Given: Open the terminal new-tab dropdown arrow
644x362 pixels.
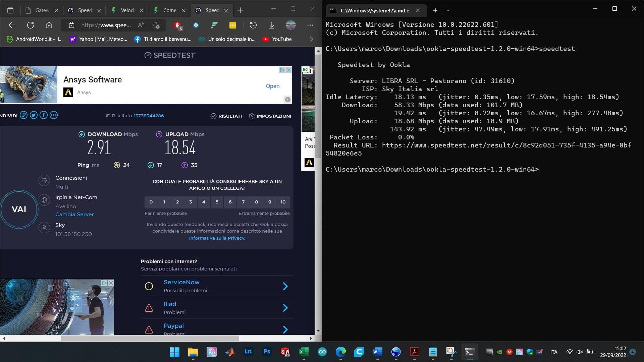Looking at the screenshot, I should (x=448, y=10).
